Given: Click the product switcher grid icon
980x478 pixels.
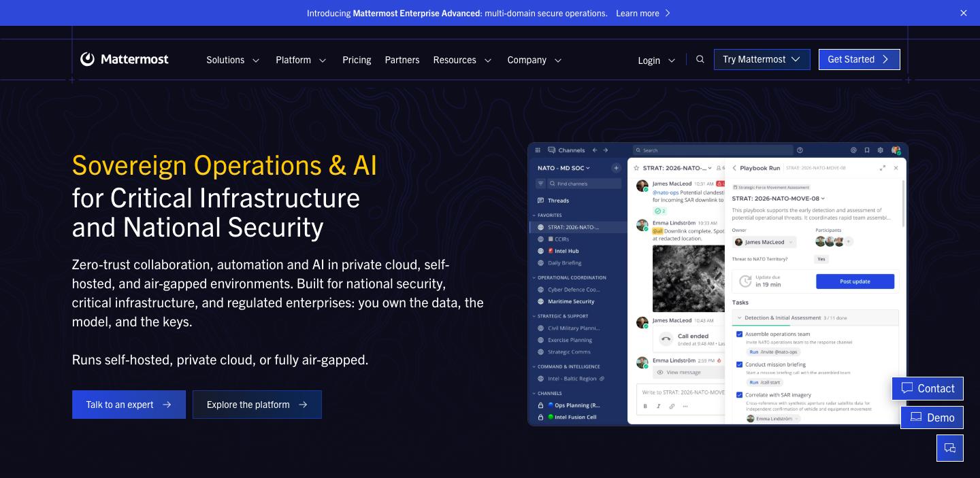Looking at the screenshot, I should [538, 150].
